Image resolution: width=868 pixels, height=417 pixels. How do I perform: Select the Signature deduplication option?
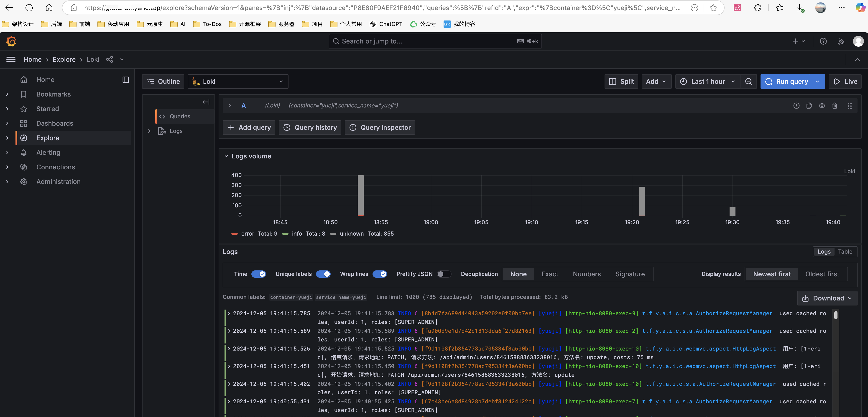click(x=630, y=274)
